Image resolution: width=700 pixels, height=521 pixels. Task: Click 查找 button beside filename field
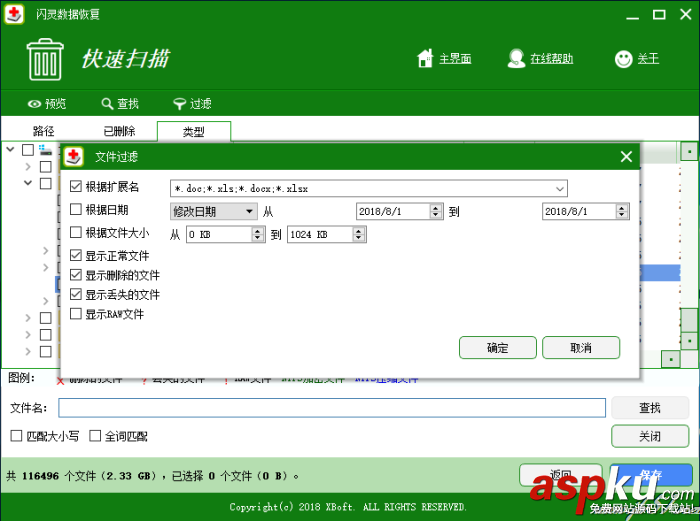pos(650,408)
